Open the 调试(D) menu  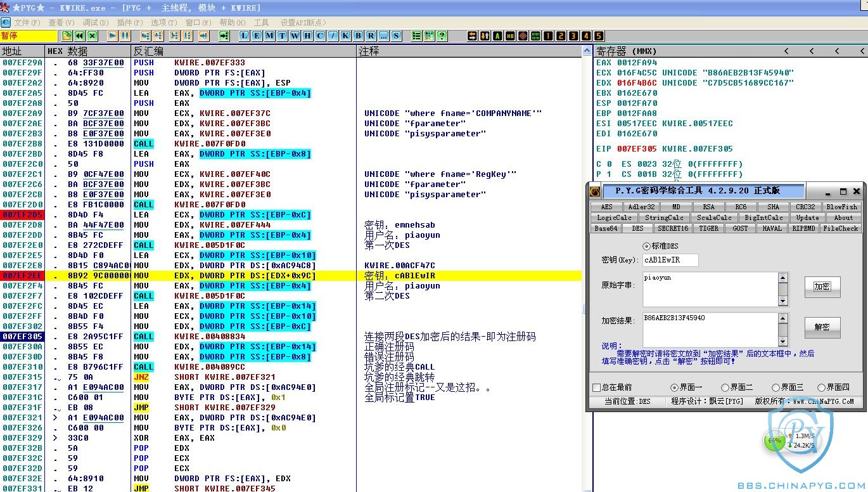95,22
